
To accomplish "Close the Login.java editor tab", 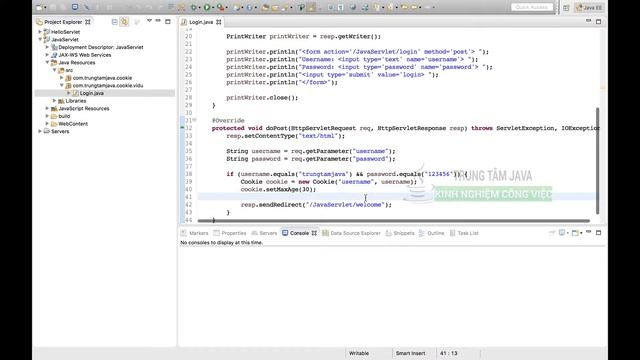I will pyautogui.click(x=219, y=22).
